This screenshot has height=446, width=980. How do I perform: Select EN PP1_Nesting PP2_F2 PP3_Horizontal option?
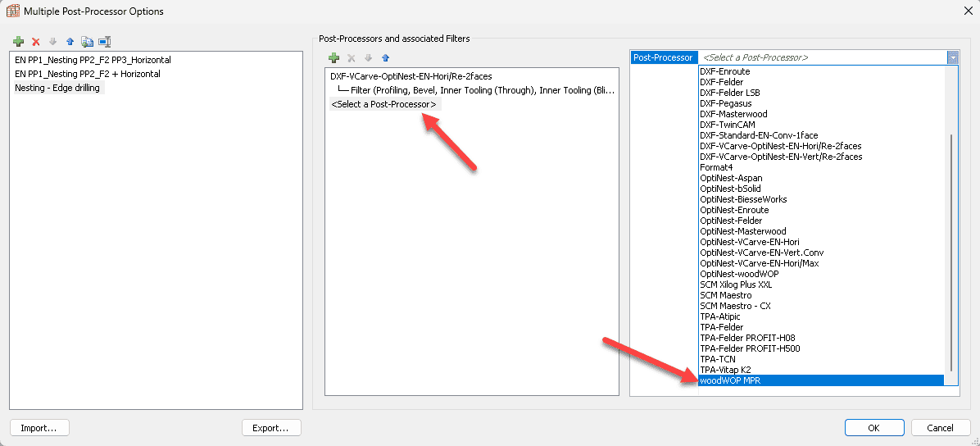pos(93,60)
